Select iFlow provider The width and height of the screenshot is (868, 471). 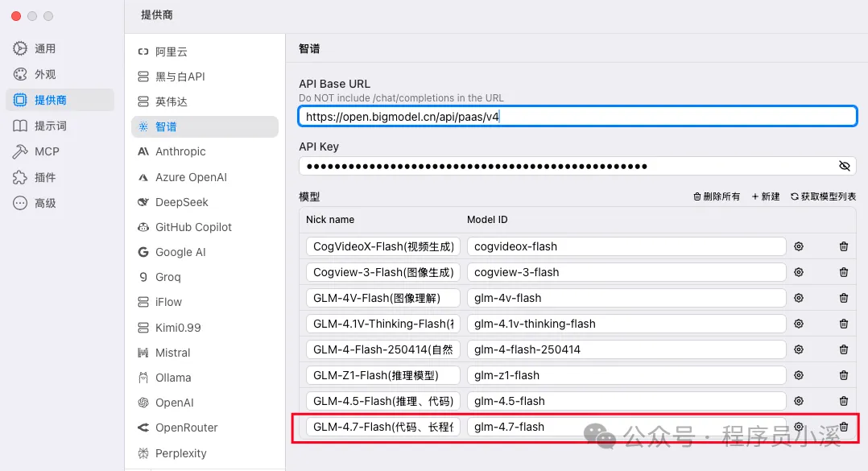point(205,302)
